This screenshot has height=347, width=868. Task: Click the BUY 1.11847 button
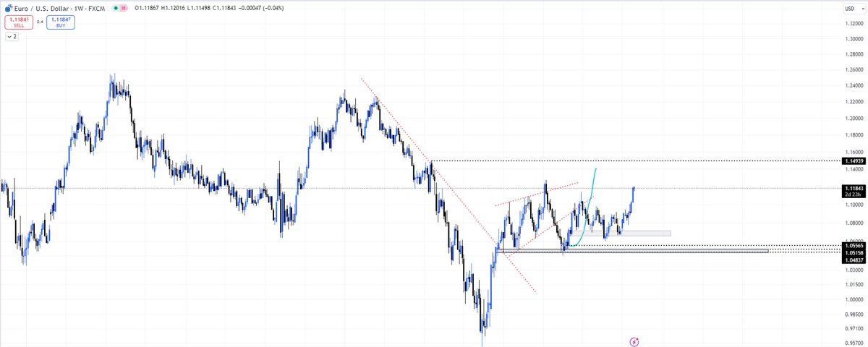(62, 22)
